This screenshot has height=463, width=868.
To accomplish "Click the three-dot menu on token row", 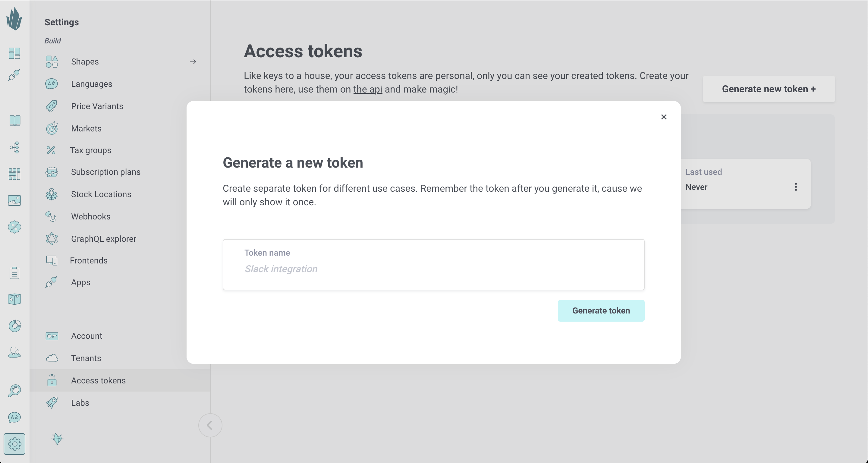I will click(x=796, y=187).
